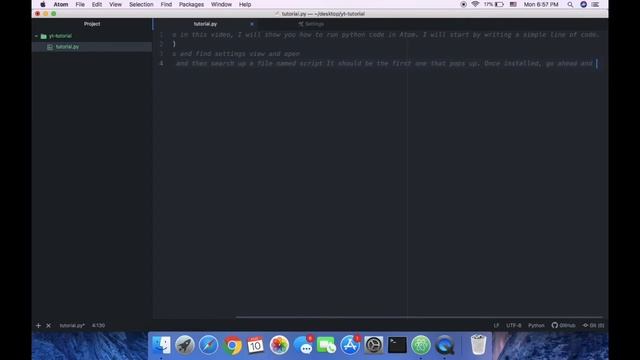Collapse the yt-tutorial project folder
640x360 pixels.
tap(36, 36)
